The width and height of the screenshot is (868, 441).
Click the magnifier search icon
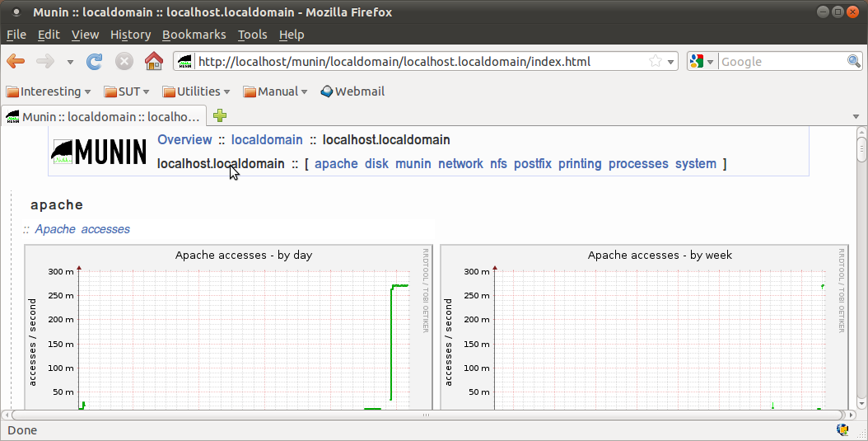coord(854,62)
